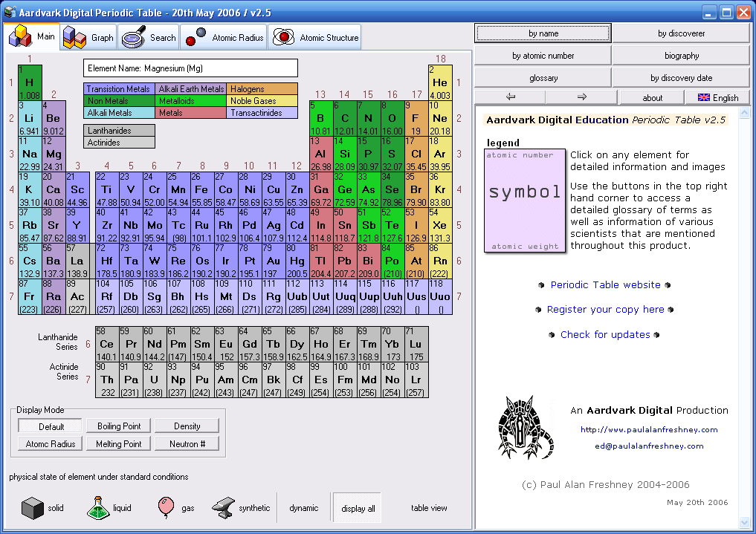This screenshot has width=756, height=534.
Task: Click Metalloids legend swatch
Action: tap(191, 101)
